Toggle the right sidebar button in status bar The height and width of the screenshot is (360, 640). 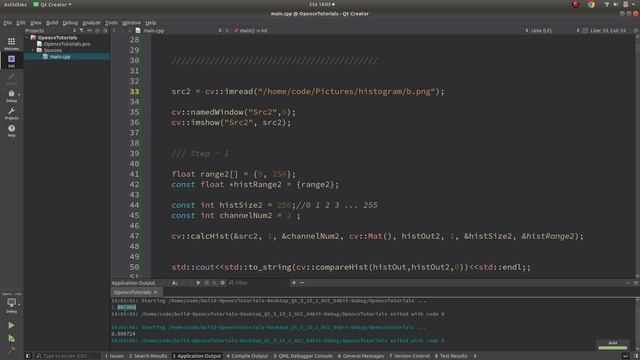tap(636, 356)
